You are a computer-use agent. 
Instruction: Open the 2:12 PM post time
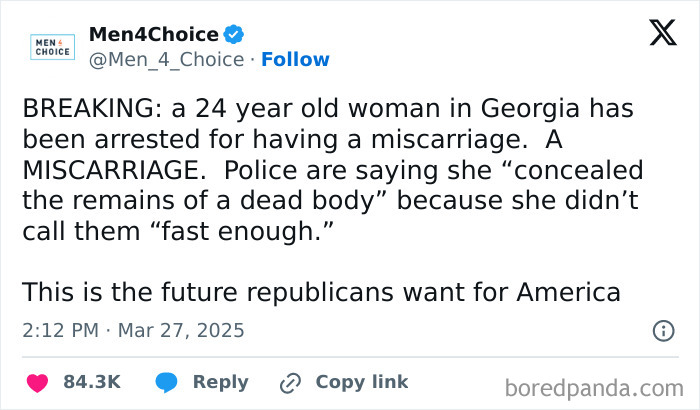pyautogui.click(x=59, y=330)
